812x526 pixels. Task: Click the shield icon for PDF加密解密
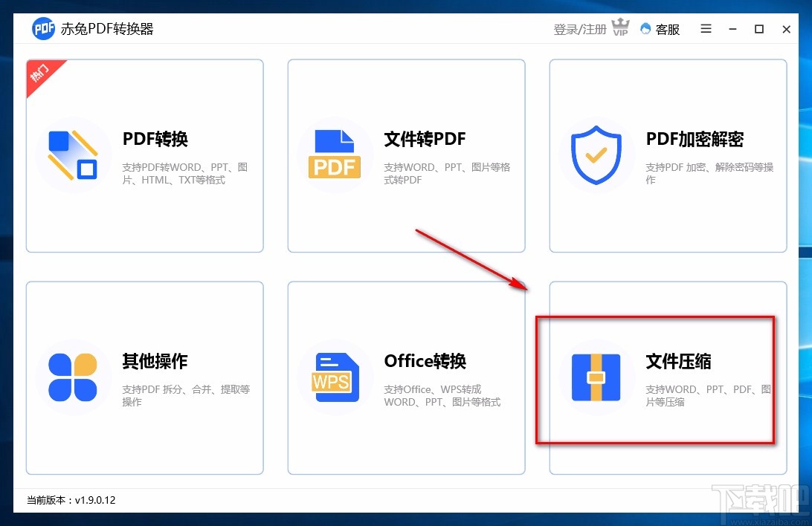(596, 153)
